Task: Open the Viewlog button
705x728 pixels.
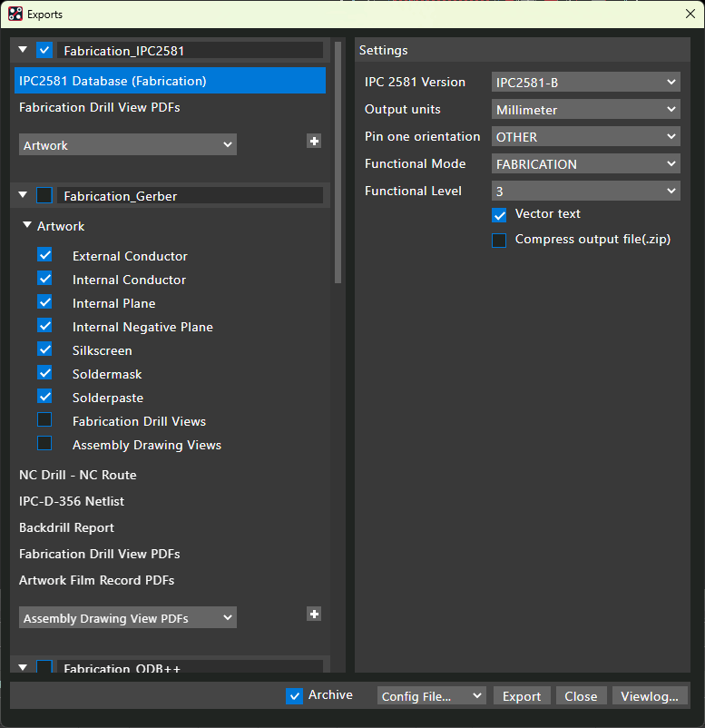Action: pos(650,696)
